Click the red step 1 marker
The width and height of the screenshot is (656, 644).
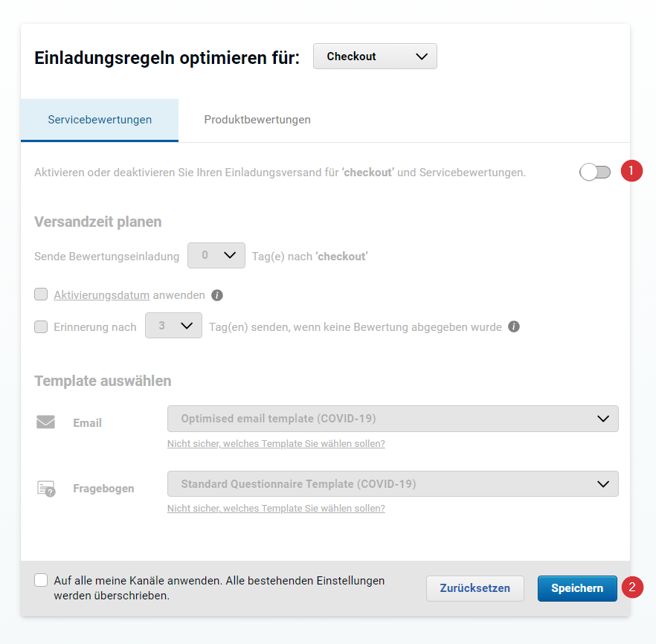pos(631,171)
